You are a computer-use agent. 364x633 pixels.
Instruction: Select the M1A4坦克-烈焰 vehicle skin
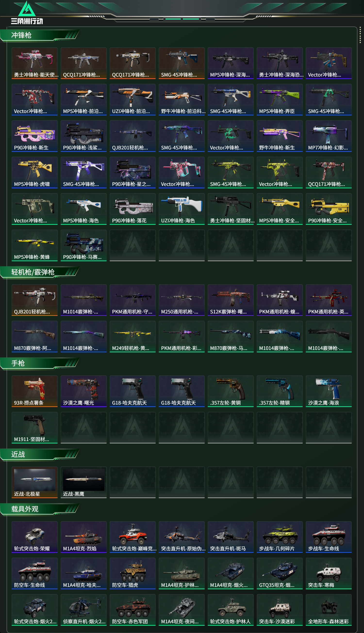coord(83,537)
